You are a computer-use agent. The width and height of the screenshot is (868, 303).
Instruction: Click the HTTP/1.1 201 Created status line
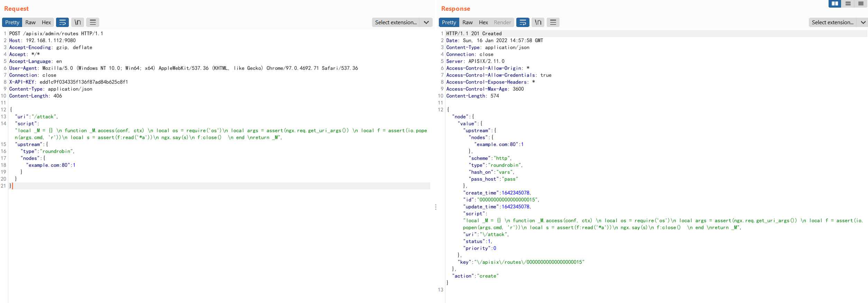click(474, 34)
